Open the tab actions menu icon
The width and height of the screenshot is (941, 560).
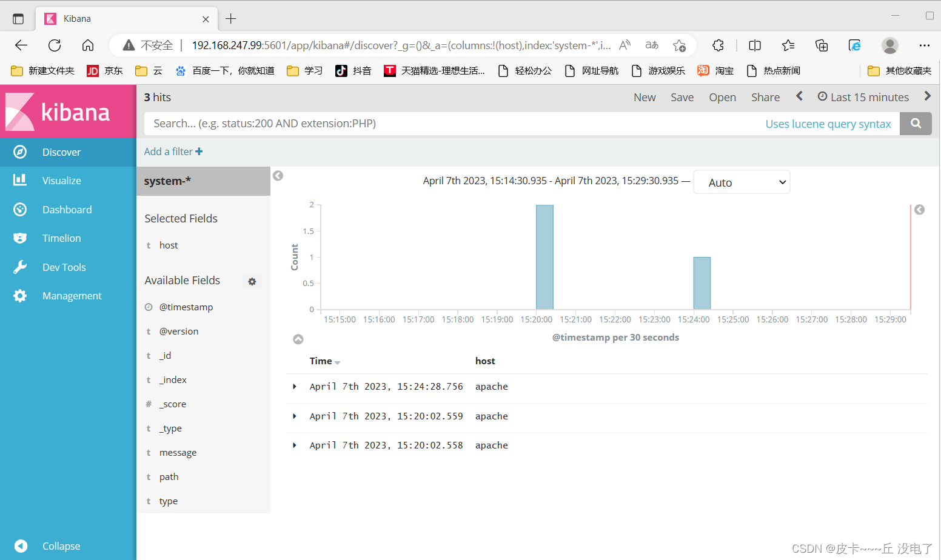pyautogui.click(x=18, y=19)
